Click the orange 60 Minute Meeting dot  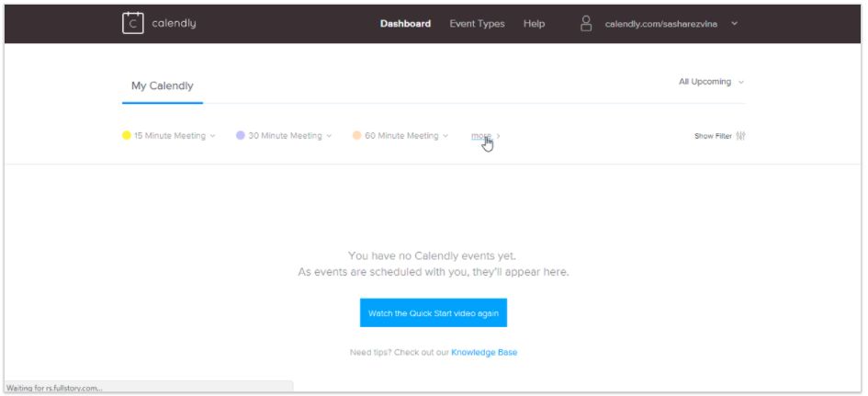356,136
